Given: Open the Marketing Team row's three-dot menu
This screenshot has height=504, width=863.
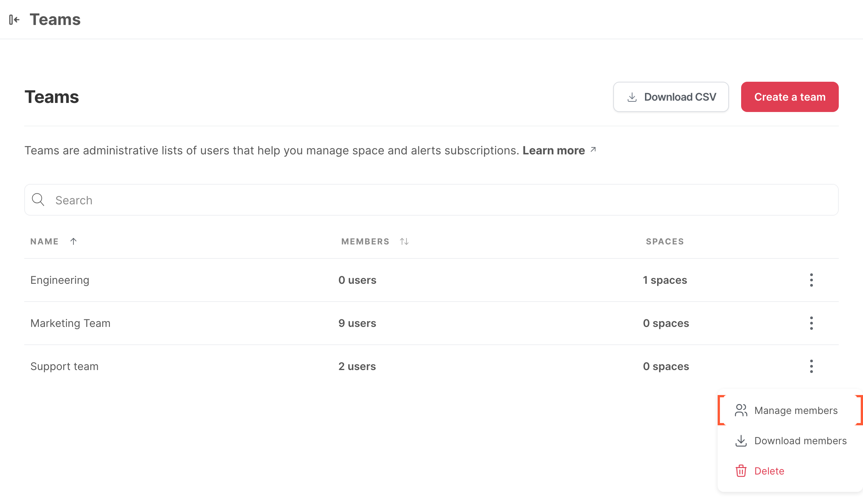Looking at the screenshot, I should click(811, 323).
